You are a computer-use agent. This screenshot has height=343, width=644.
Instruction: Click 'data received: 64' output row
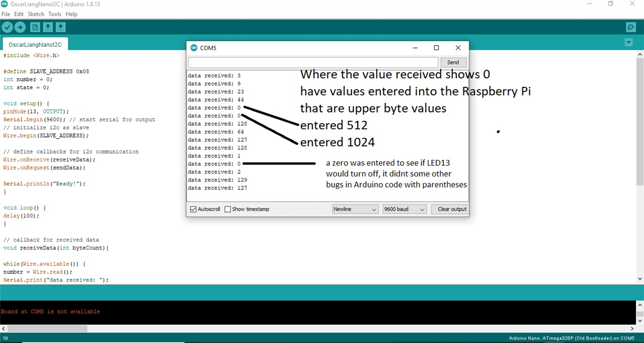point(216,132)
